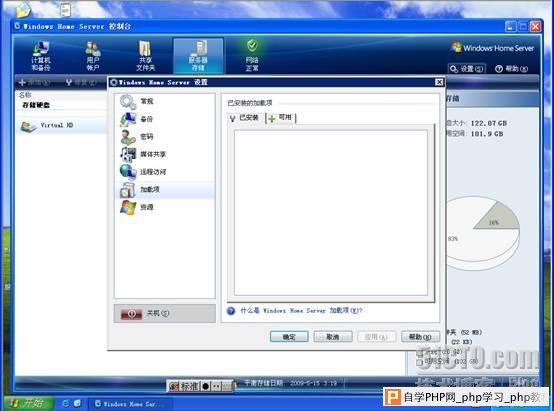This screenshot has height=411, width=554.
Task: Click the Internet Explorer quick launch icon
Action: click(x=66, y=403)
